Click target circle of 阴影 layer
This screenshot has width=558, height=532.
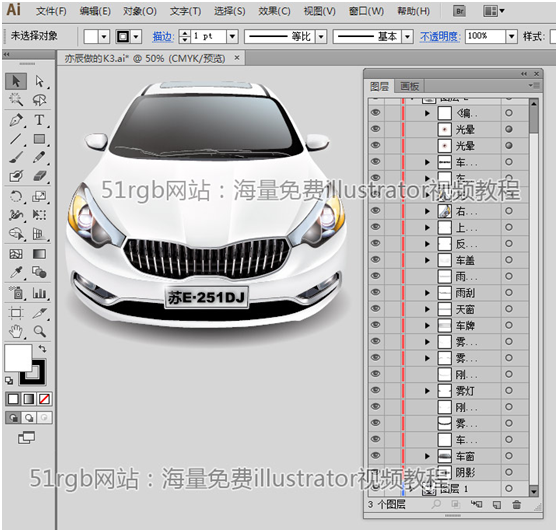[x=509, y=472]
